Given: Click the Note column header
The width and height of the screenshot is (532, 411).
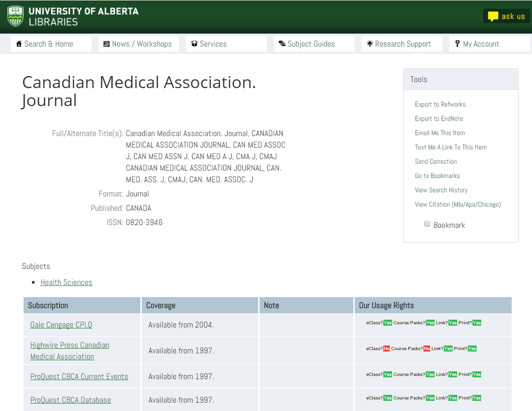Looking at the screenshot, I should pos(306,305).
